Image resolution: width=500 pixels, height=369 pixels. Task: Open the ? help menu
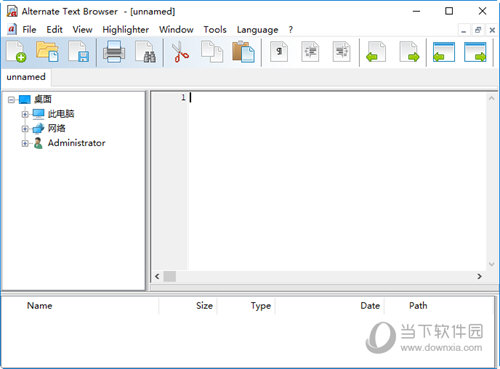[x=291, y=30]
